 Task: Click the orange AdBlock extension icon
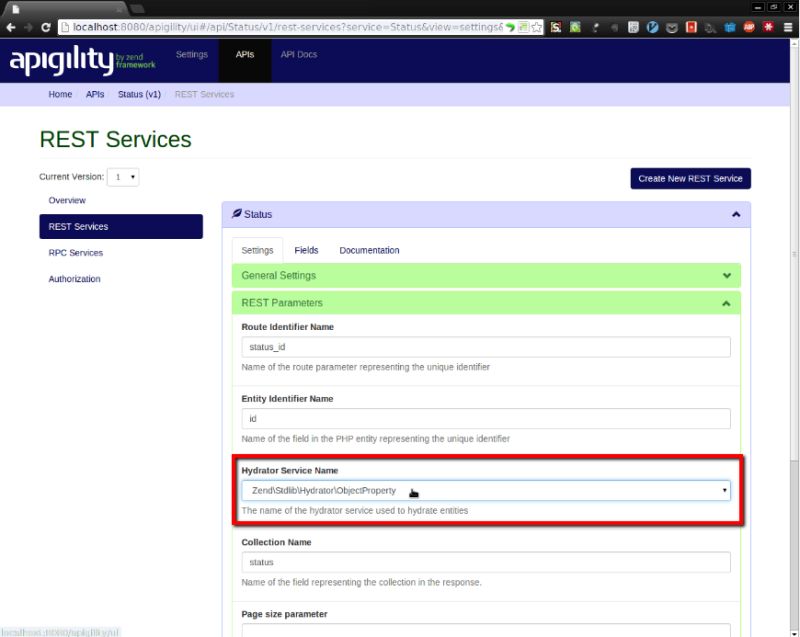[x=747, y=27]
